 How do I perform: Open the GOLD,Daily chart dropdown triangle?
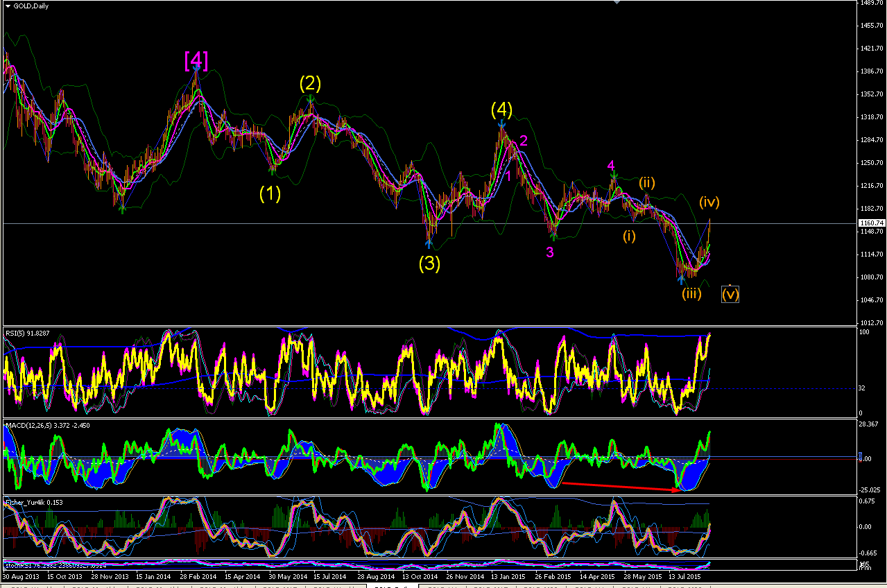pyautogui.click(x=8, y=6)
